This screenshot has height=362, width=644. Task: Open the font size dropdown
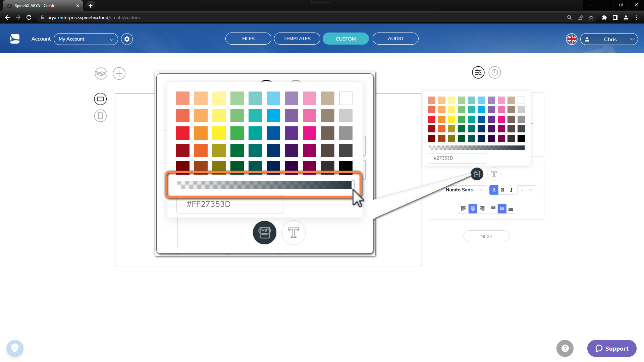(527, 190)
